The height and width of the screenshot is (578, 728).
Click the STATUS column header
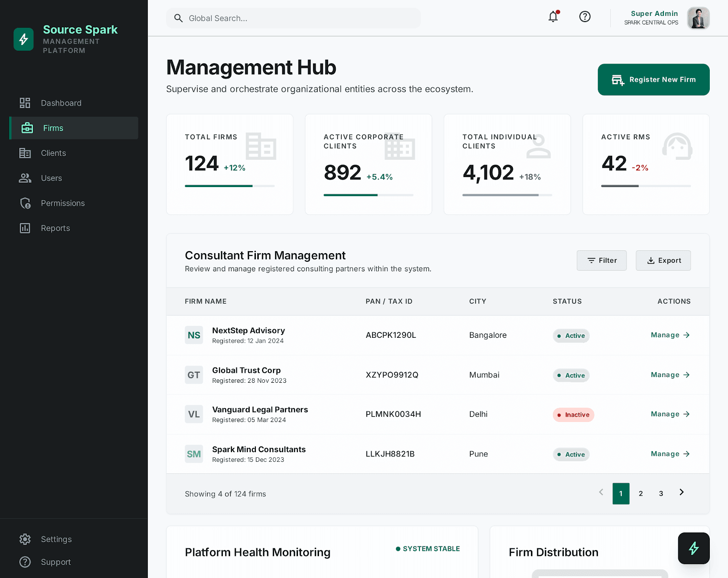coord(567,301)
